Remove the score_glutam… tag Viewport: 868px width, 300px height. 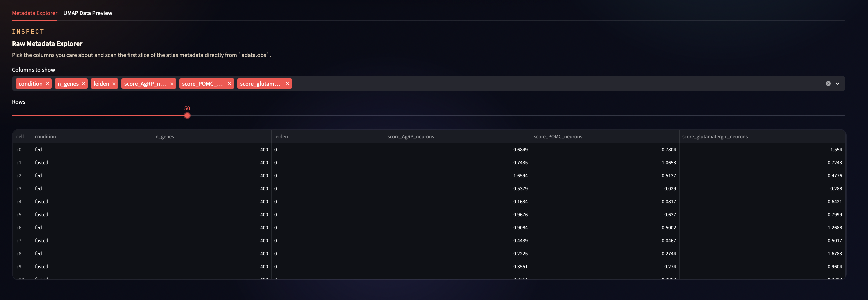[x=288, y=84]
